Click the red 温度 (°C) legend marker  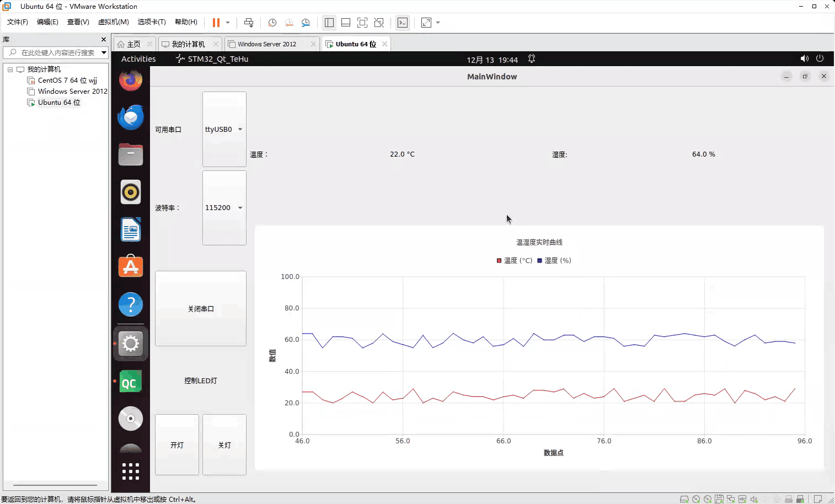pos(499,261)
